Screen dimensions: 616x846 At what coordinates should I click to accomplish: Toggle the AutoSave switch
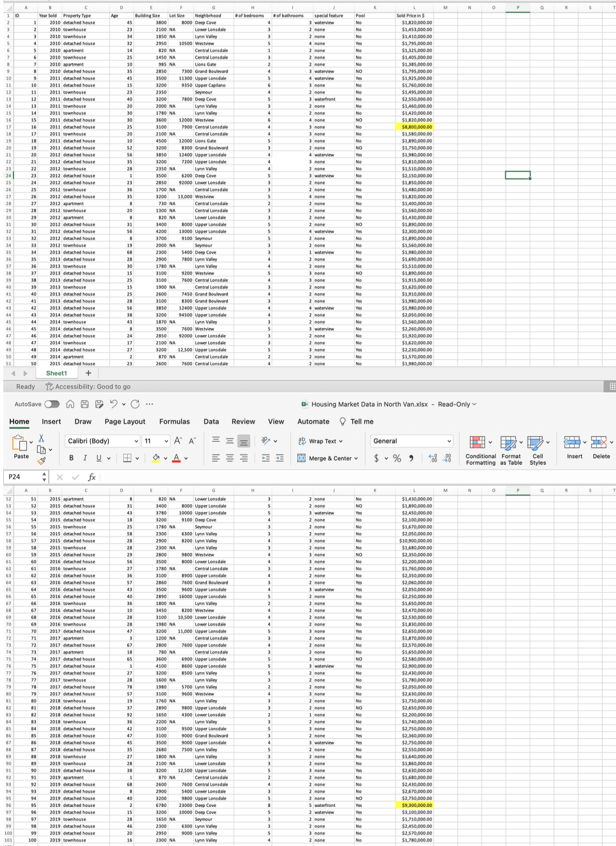(52, 404)
